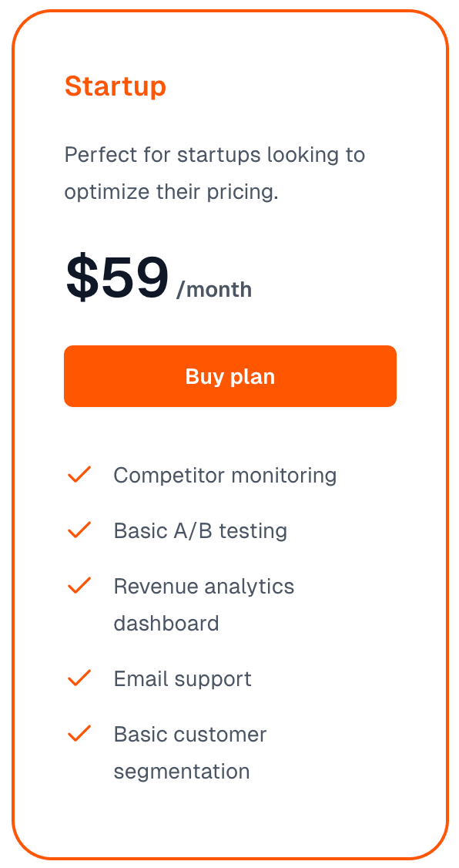The image size is (459, 868).
Task: Select the Startup plan title
Action: 116,87
